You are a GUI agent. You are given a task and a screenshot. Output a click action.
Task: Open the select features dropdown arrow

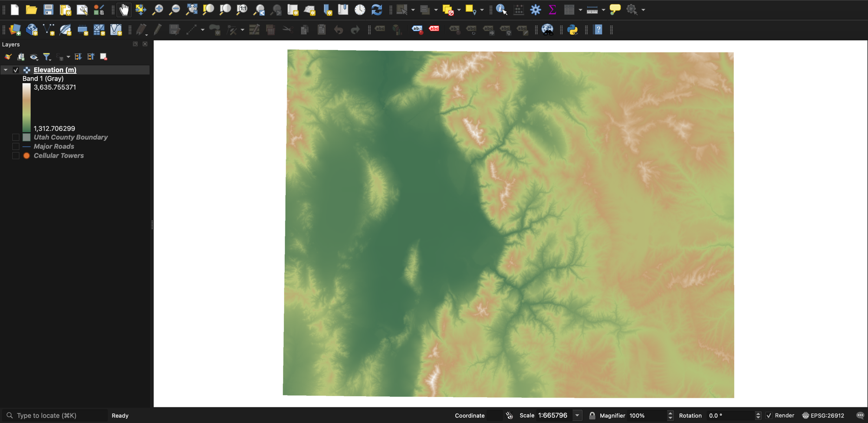tap(413, 10)
